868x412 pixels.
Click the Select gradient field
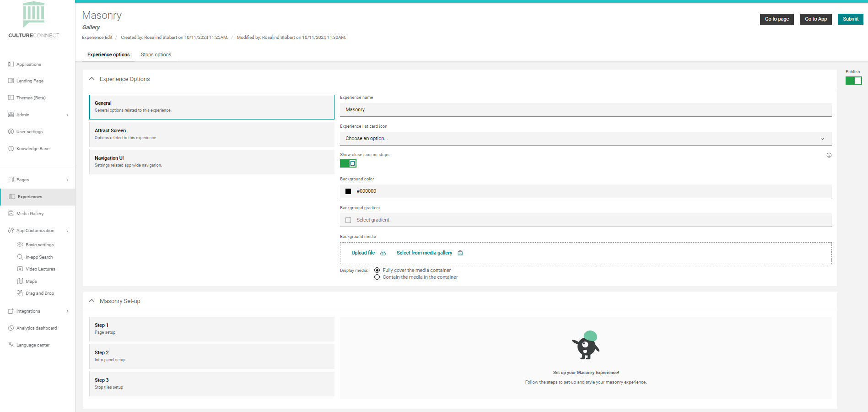coord(586,220)
